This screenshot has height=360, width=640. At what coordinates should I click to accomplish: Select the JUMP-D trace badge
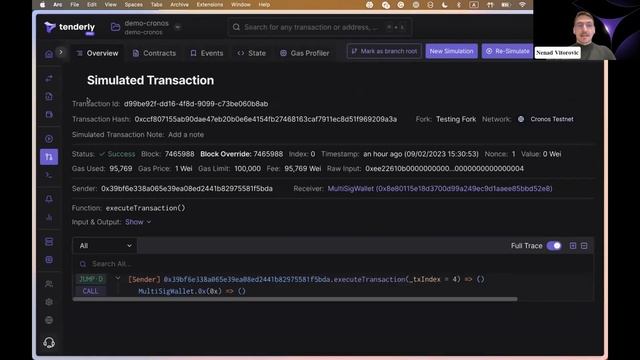91,279
